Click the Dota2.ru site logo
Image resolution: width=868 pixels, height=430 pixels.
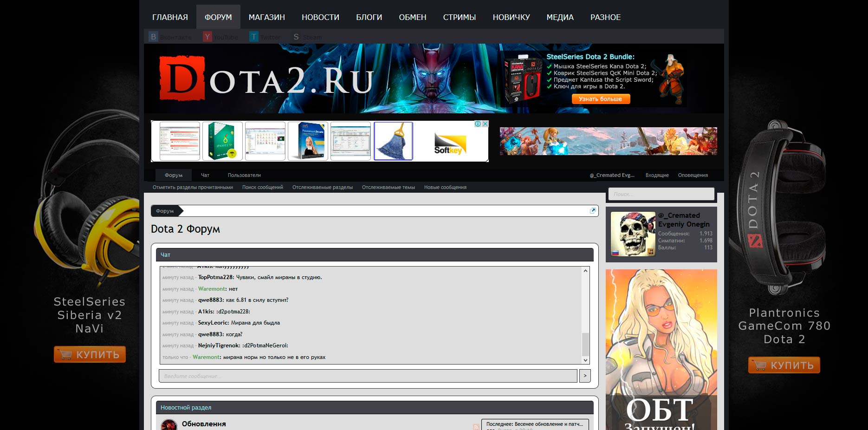click(266, 78)
